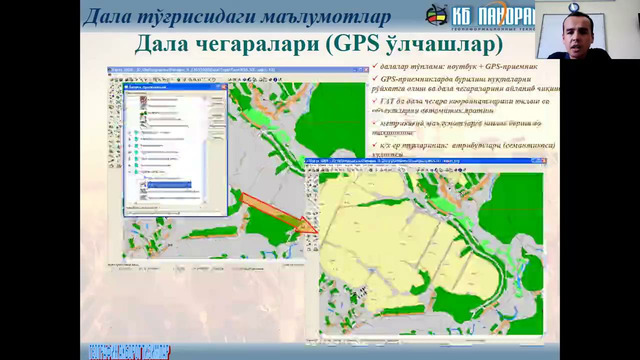
Task: Open the speaker's webcam video thumbnail
Action: tap(587, 30)
